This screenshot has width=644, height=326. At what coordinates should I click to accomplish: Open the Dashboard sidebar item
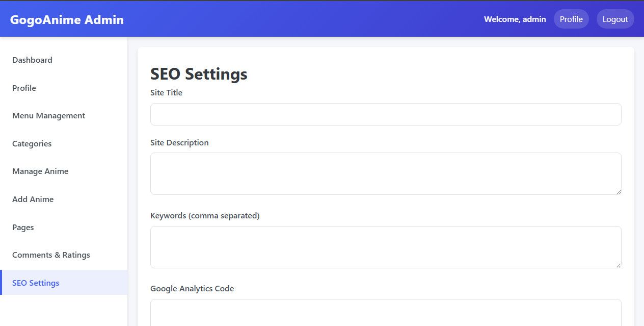(32, 60)
